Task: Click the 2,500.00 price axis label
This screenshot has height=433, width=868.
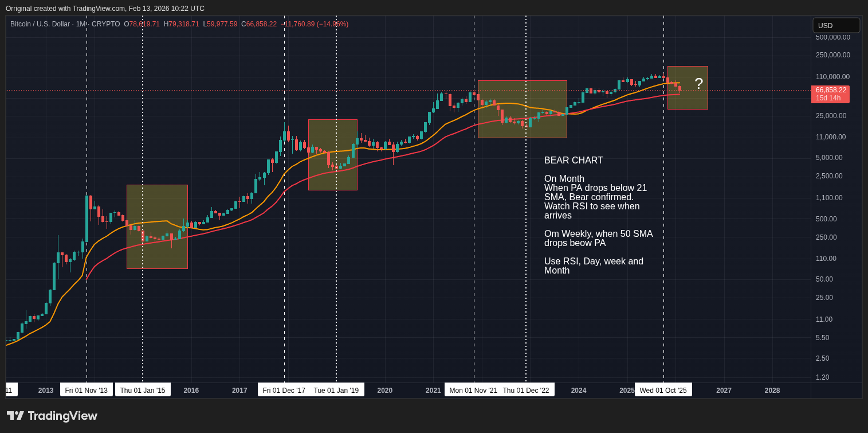Action: [829, 176]
